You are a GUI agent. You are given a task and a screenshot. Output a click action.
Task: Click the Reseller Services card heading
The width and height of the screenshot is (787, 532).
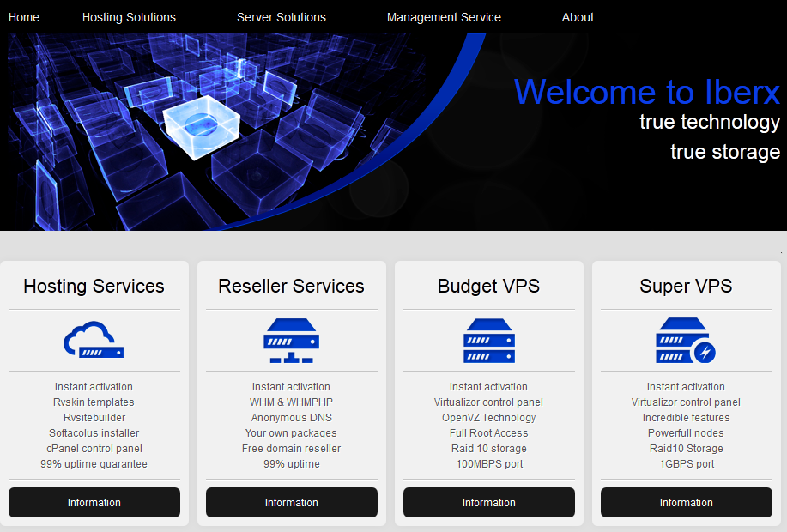coord(291,286)
